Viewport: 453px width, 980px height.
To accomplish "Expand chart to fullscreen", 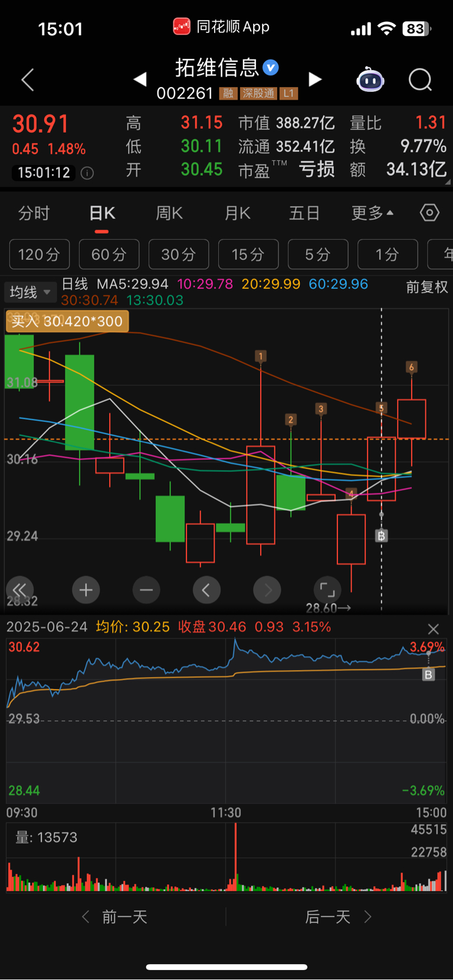I will 327,590.
